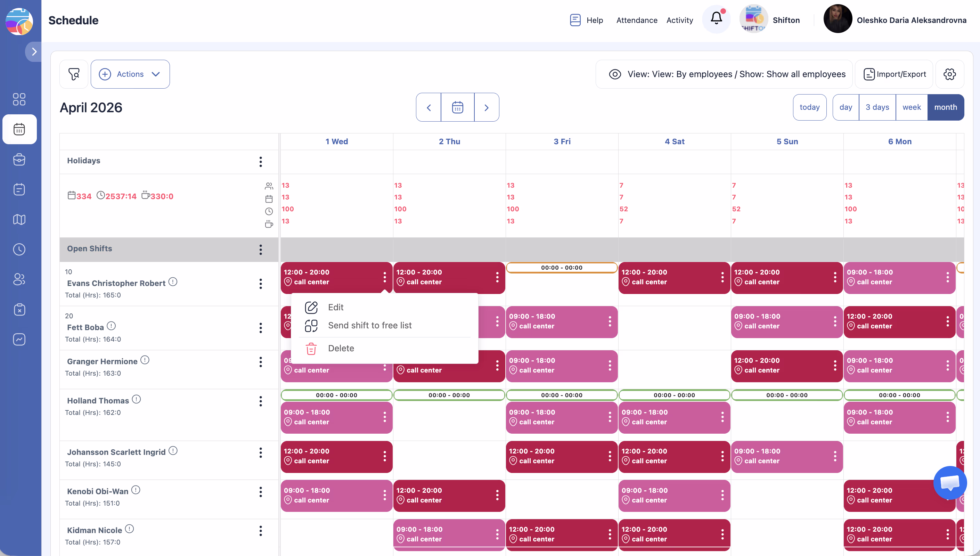Viewport: 980px width, 556px height.
Task: Open the employees icon in sidebar
Action: tap(19, 279)
